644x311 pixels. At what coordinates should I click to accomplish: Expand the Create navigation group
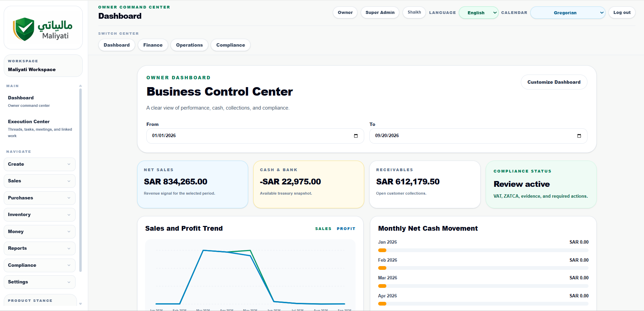39,164
